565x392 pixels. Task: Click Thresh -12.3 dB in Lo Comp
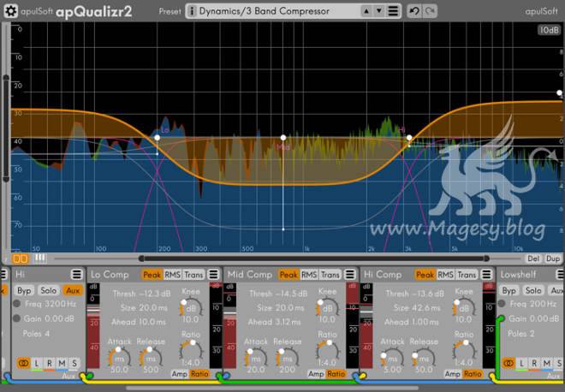(141, 294)
